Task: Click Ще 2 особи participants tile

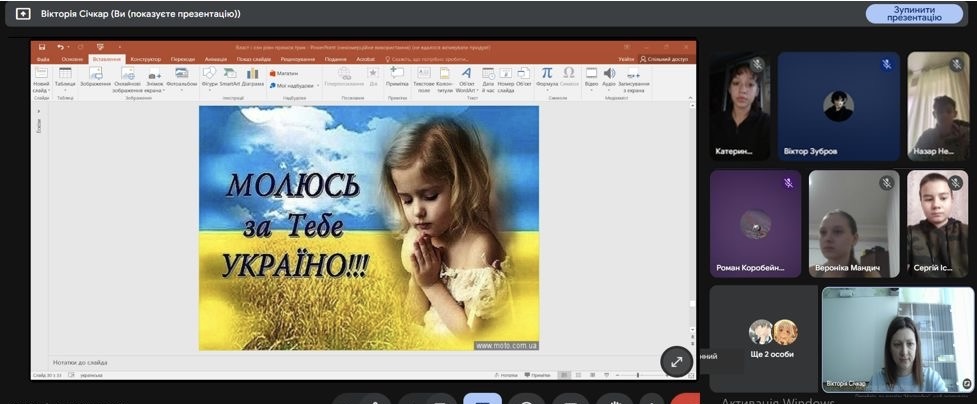Action: 763,339
